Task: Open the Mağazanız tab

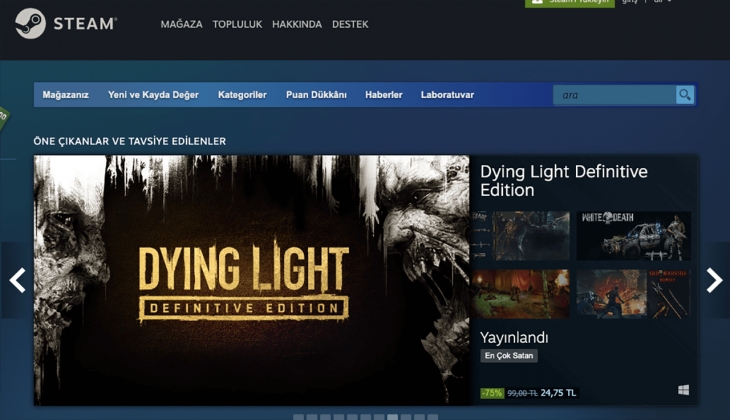Action: (66, 95)
